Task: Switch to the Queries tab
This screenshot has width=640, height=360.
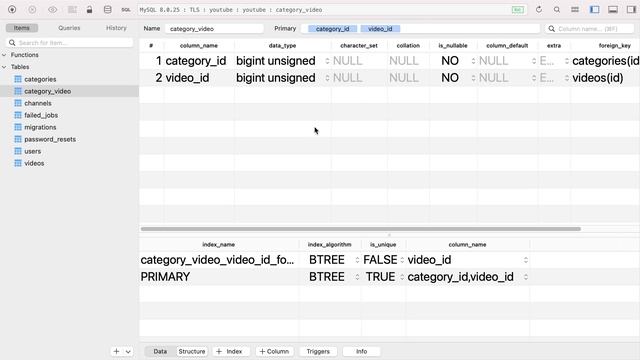Action: [x=69, y=28]
